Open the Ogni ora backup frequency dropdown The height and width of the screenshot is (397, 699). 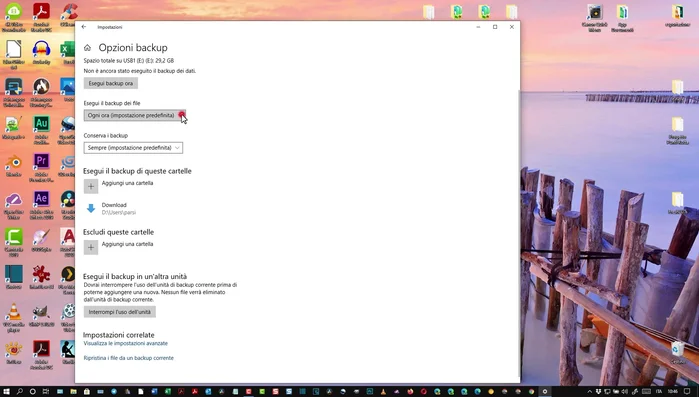tap(135, 115)
